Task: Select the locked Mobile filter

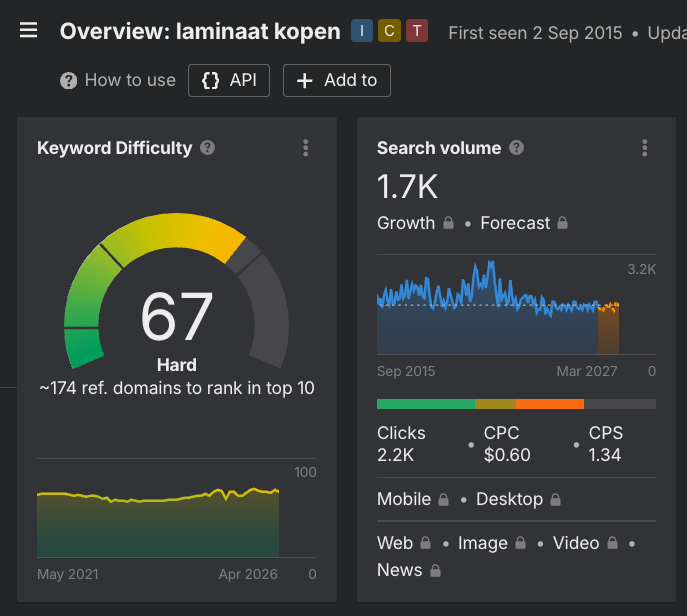Action: [x=404, y=499]
